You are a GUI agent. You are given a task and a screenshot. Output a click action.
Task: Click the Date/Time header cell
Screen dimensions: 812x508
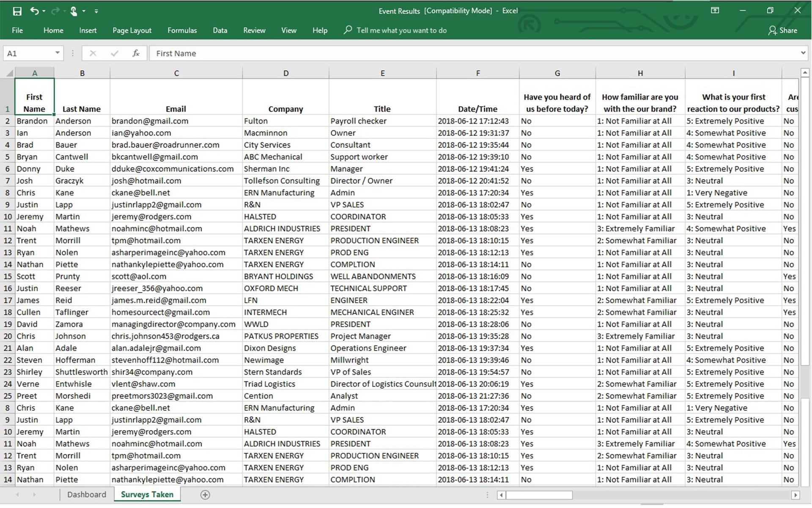[x=478, y=97]
